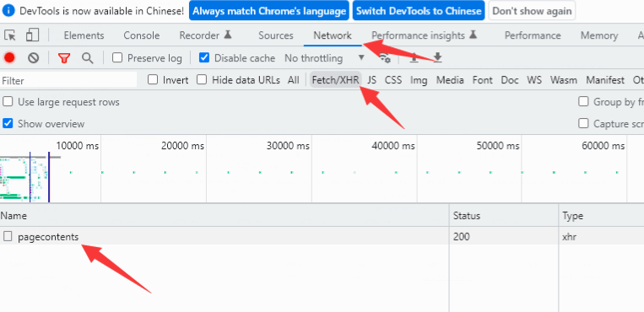Click Always match Chrome's language button
Screen dimensions: 644x312
pos(269,11)
